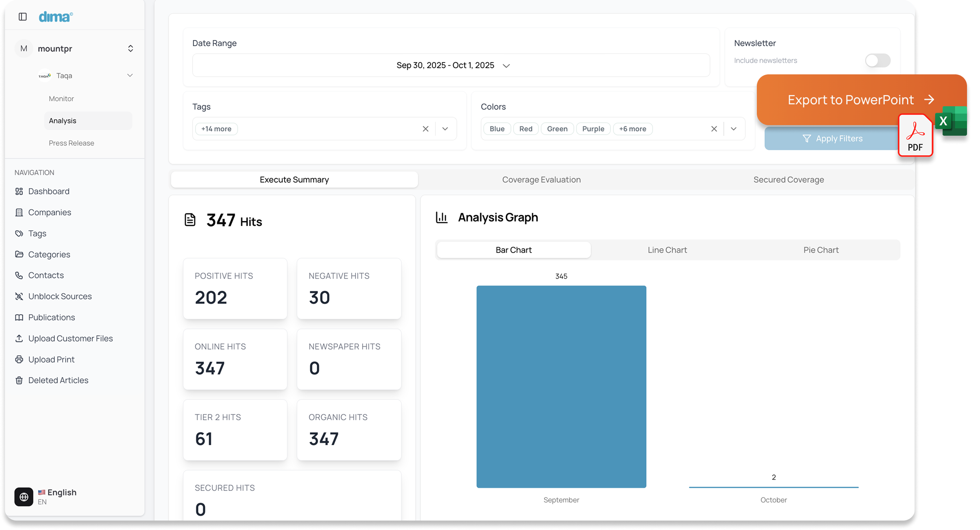Image resolution: width=980 pixels, height=530 pixels.
Task: Open the mountpr workspace switcher
Action: 130,48
